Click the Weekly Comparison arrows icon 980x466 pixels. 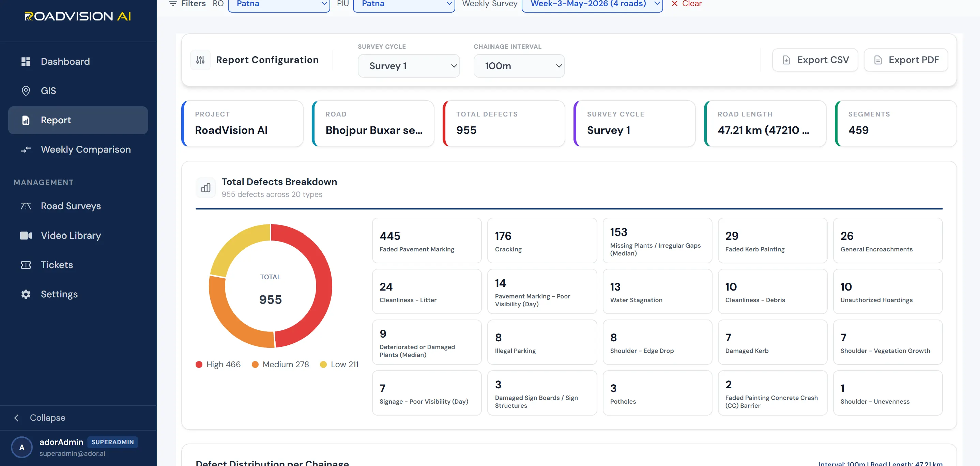[26, 150]
